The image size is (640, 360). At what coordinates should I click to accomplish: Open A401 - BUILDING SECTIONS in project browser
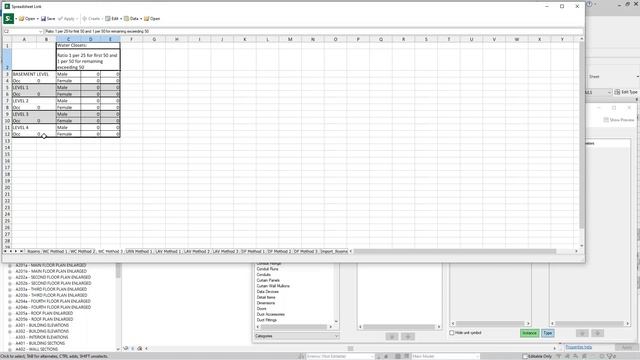point(40,343)
